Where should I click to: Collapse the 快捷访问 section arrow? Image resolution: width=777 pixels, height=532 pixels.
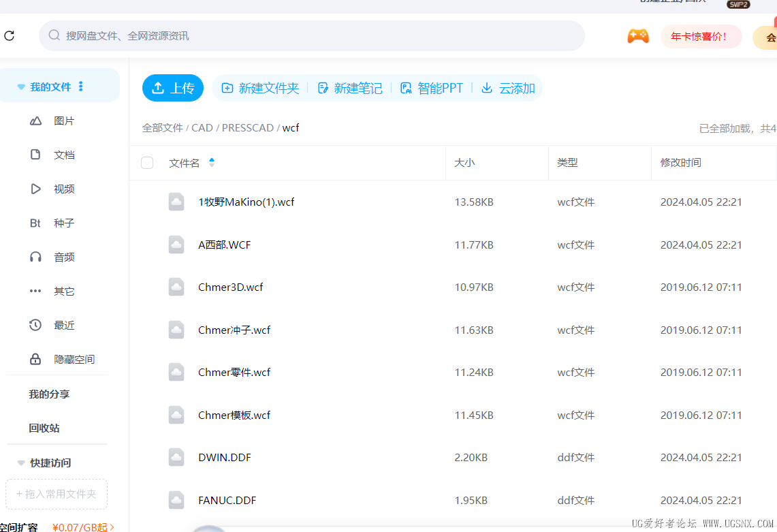(x=21, y=463)
